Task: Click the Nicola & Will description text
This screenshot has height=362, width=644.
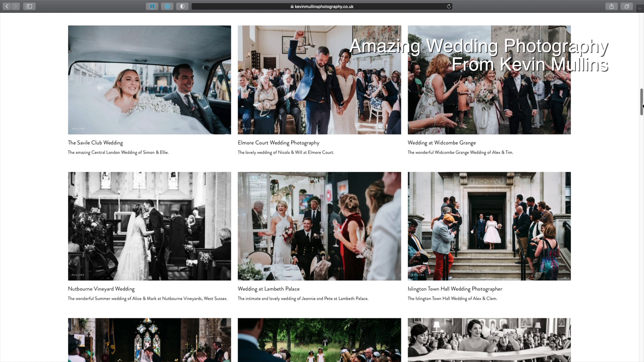Action: click(286, 152)
